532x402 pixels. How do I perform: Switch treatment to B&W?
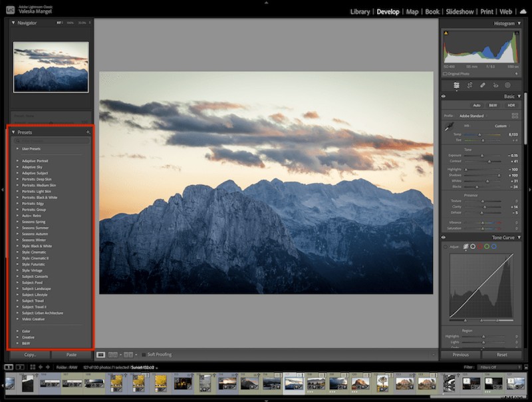pyautogui.click(x=491, y=105)
